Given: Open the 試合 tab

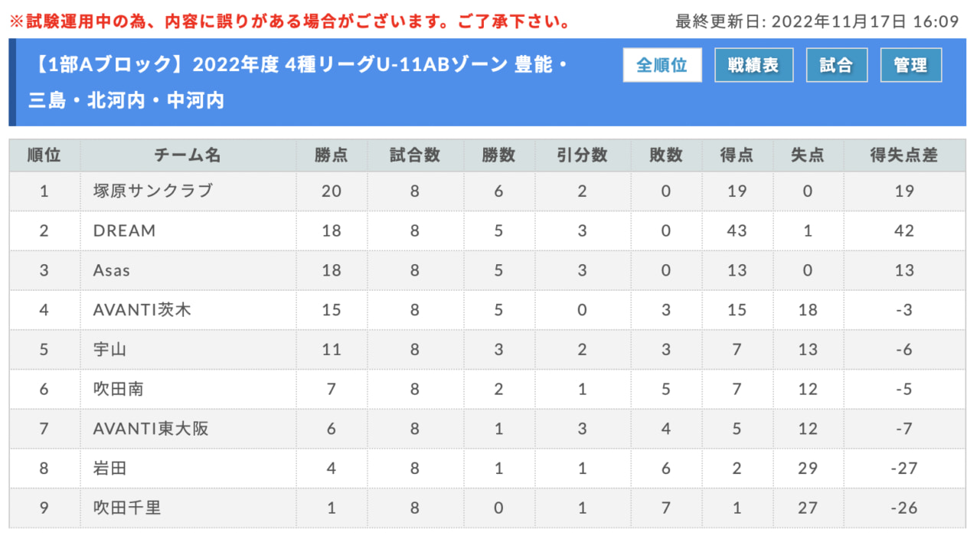Looking at the screenshot, I should tap(836, 65).
